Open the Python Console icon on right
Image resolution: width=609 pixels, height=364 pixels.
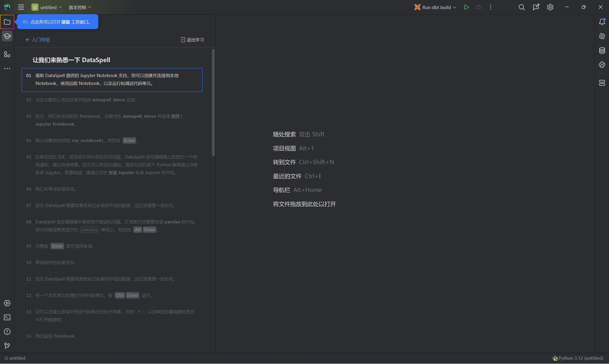pos(602,65)
